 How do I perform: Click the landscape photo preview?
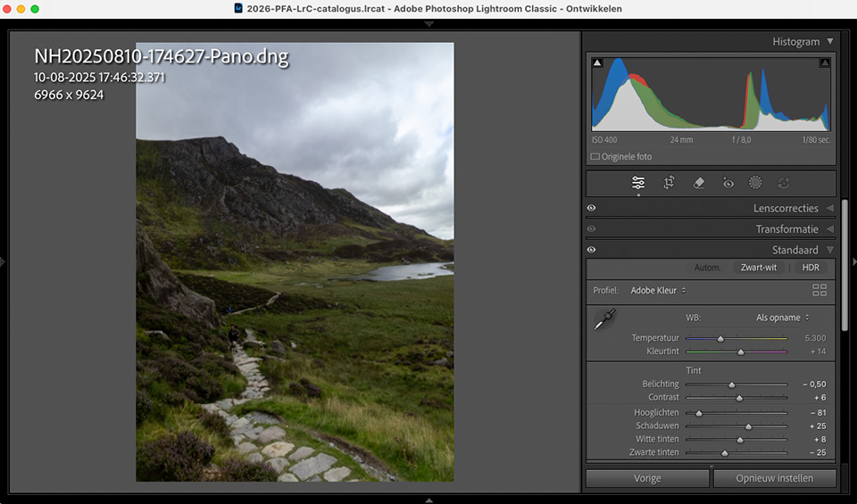tap(295, 262)
